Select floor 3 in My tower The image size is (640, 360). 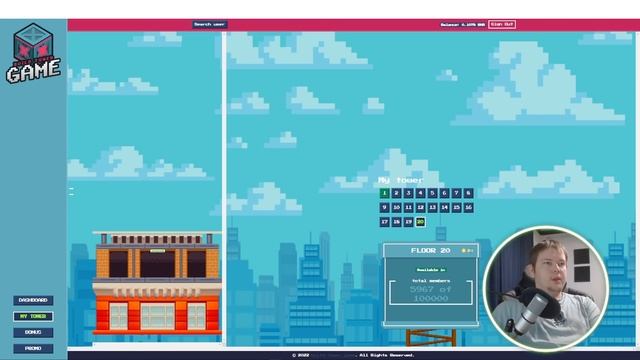pyautogui.click(x=409, y=193)
